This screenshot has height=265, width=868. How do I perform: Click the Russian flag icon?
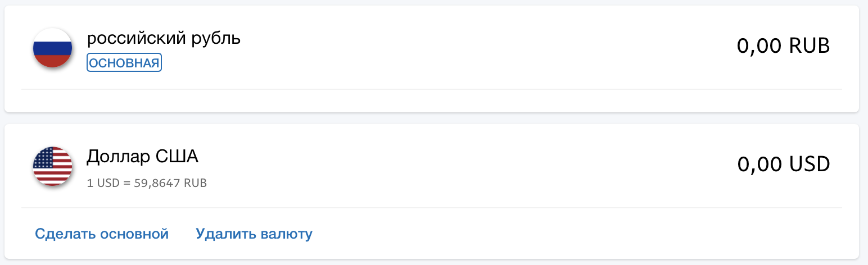coord(52,48)
